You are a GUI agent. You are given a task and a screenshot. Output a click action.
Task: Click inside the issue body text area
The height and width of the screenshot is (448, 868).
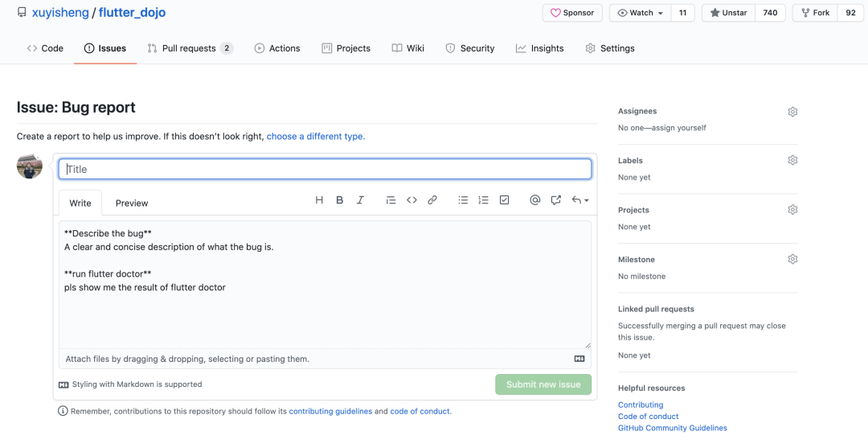coord(325,285)
